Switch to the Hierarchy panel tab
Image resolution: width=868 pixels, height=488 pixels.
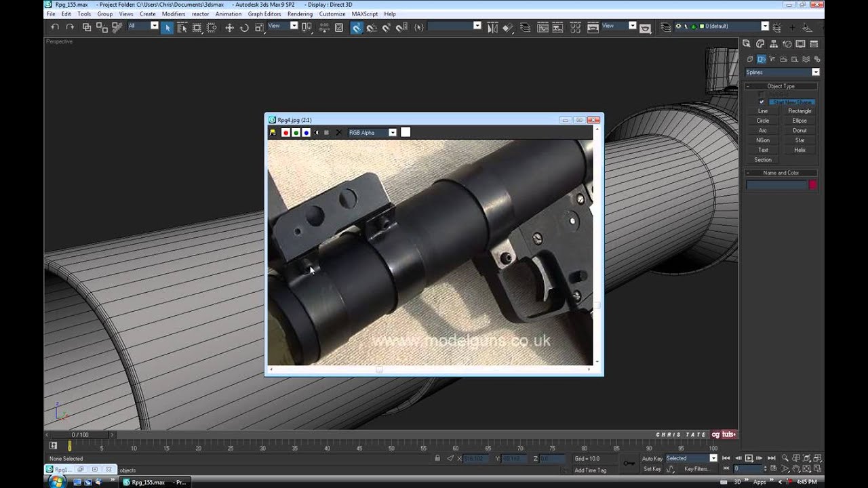(774, 44)
